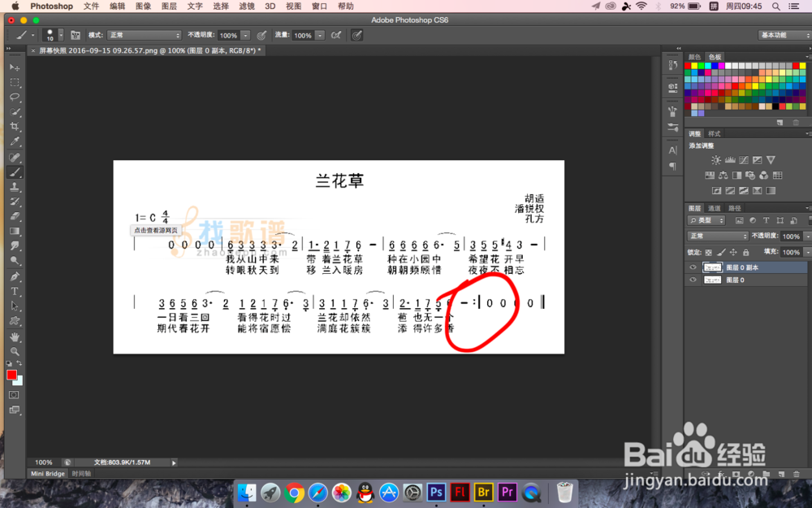
Task: Switch to the 通道 tab
Action: (x=714, y=208)
